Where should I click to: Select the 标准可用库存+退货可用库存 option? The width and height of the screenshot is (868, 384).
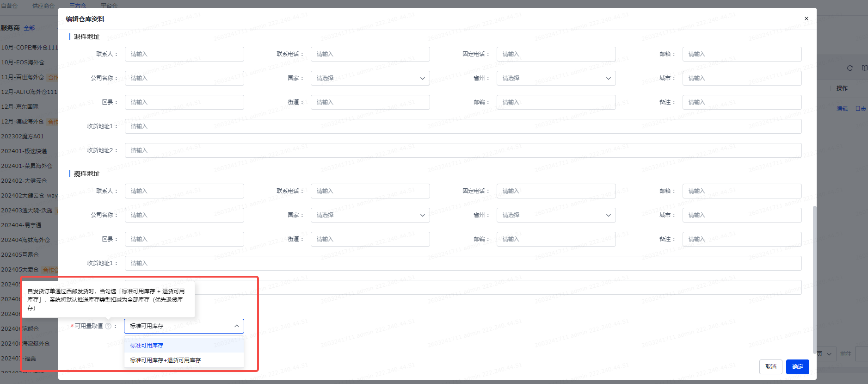pyautogui.click(x=184, y=360)
